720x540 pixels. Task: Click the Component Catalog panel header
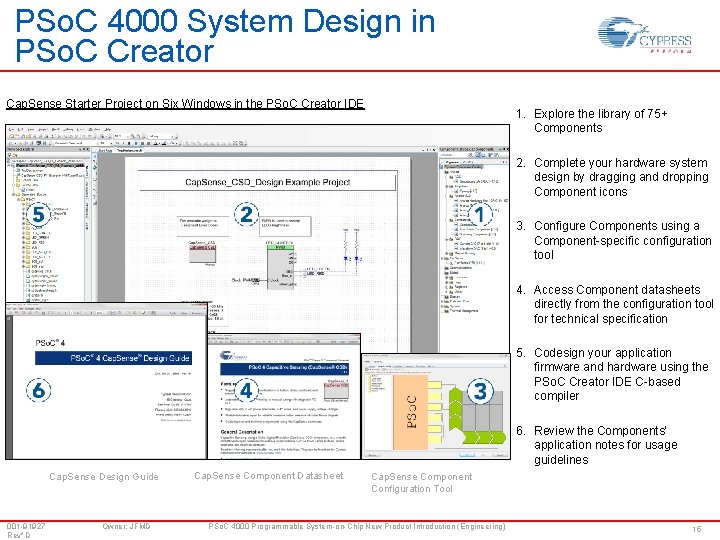point(473,149)
